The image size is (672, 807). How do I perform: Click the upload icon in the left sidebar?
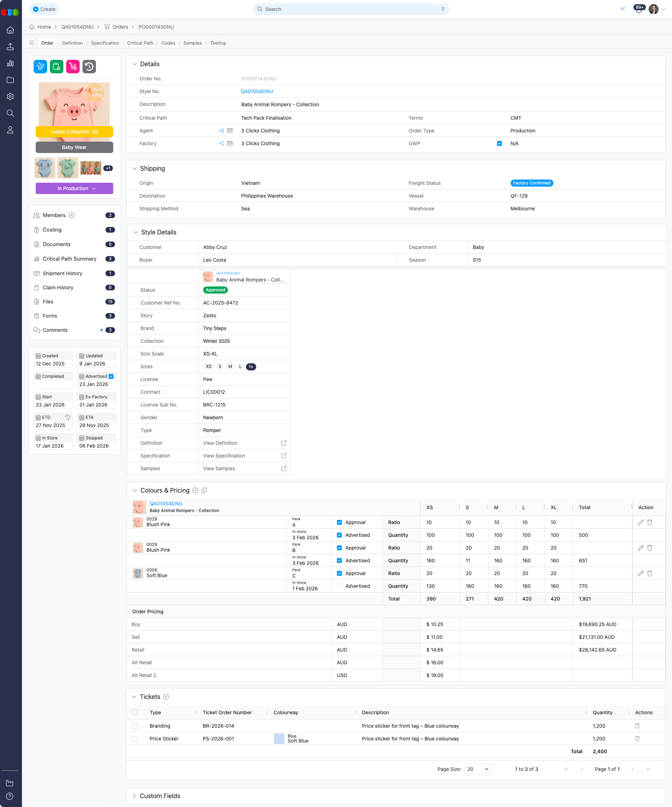point(10,46)
